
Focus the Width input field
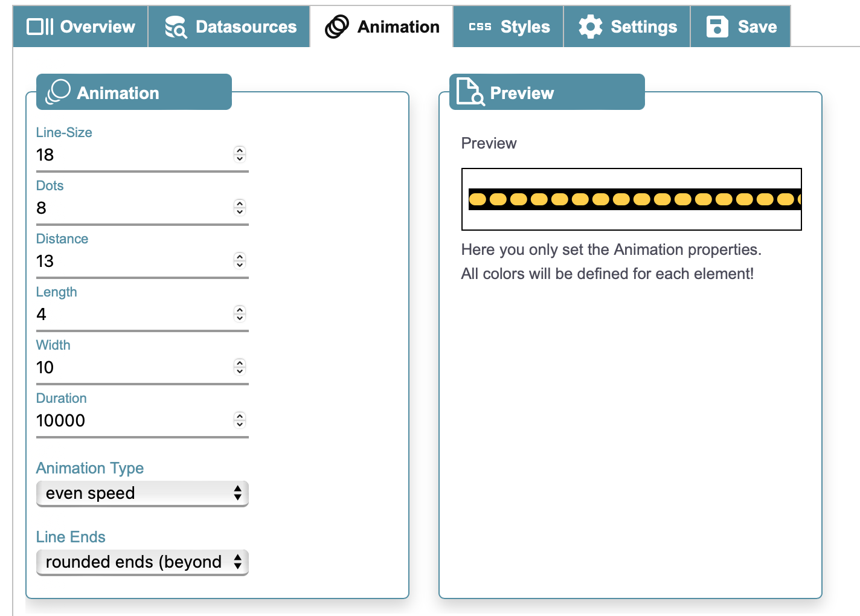point(143,368)
